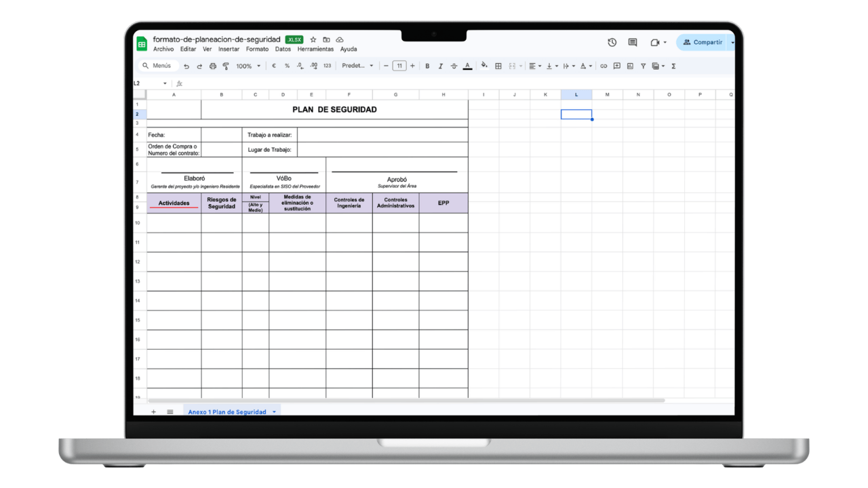
Task: Open the Herramientas menu
Action: coord(315,49)
